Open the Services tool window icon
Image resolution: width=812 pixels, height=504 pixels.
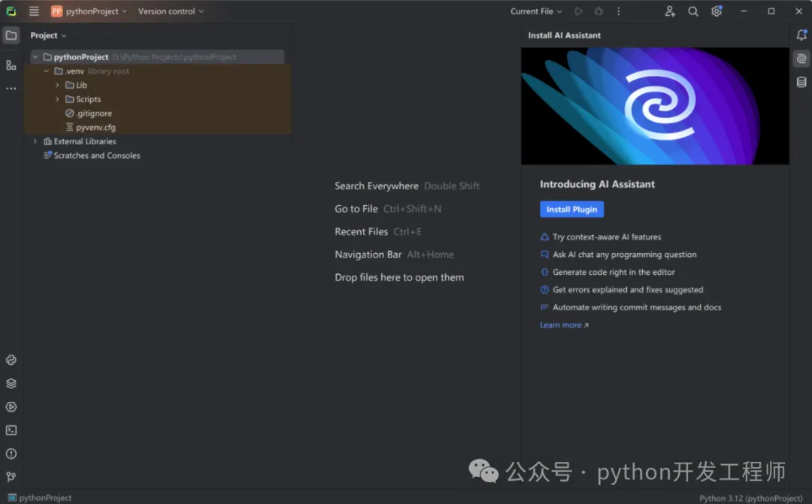pos(11,406)
